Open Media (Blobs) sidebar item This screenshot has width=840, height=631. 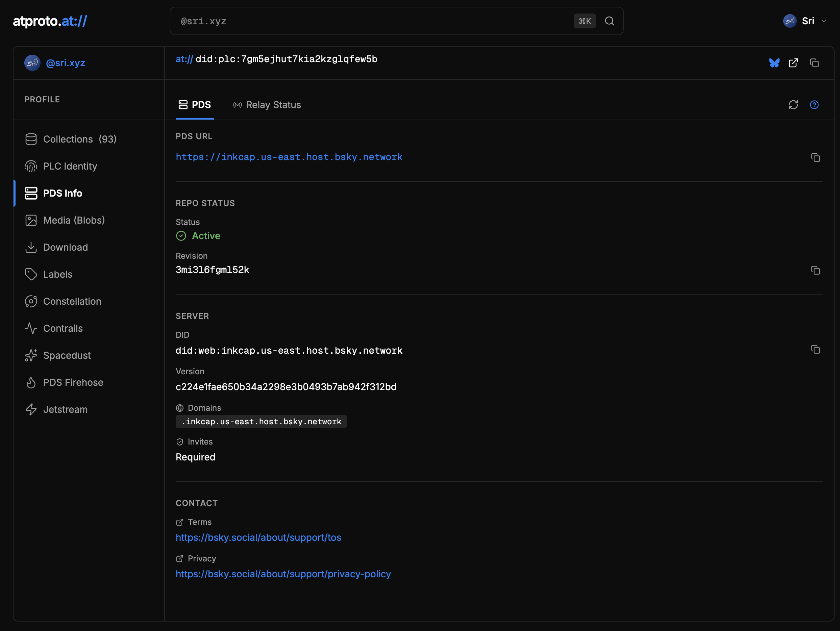click(74, 220)
